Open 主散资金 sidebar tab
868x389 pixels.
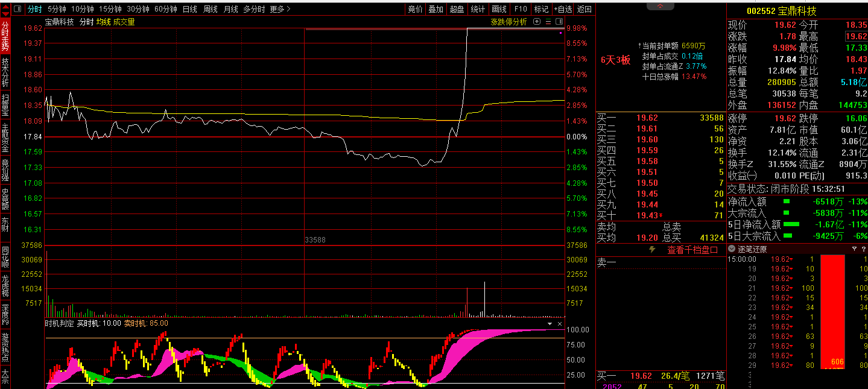pos(5,138)
